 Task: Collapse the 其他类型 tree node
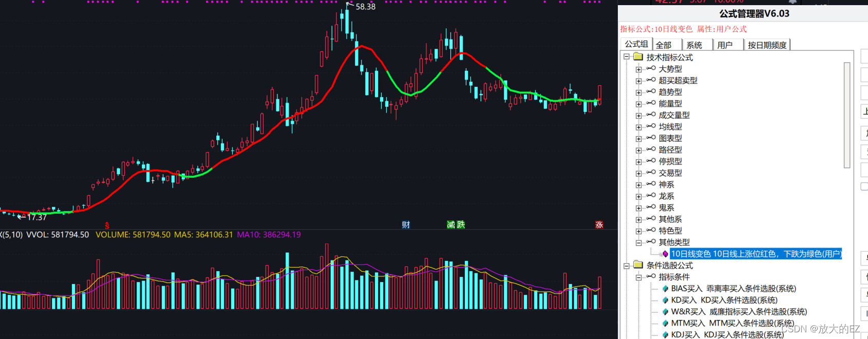638,242
